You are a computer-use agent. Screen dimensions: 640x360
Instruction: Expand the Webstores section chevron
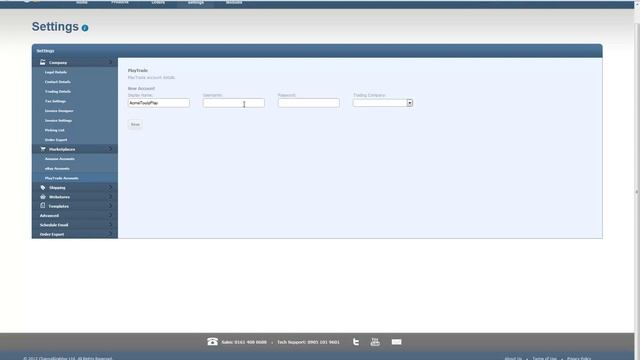(110, 197)
